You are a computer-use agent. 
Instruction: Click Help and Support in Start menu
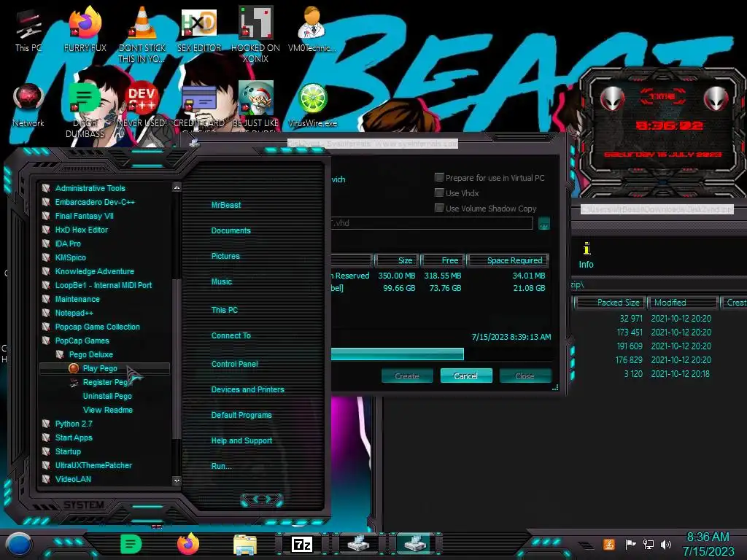[x=241, y=441]
